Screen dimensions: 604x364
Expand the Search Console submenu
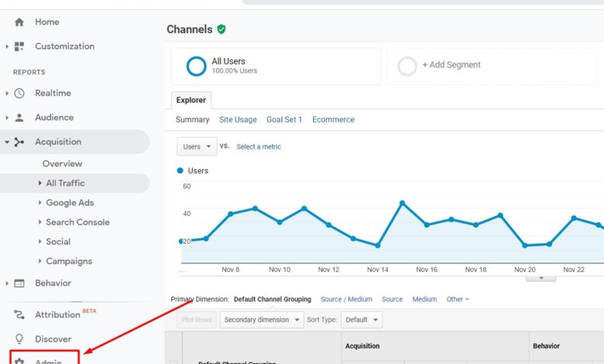click(x=39, y=221)
